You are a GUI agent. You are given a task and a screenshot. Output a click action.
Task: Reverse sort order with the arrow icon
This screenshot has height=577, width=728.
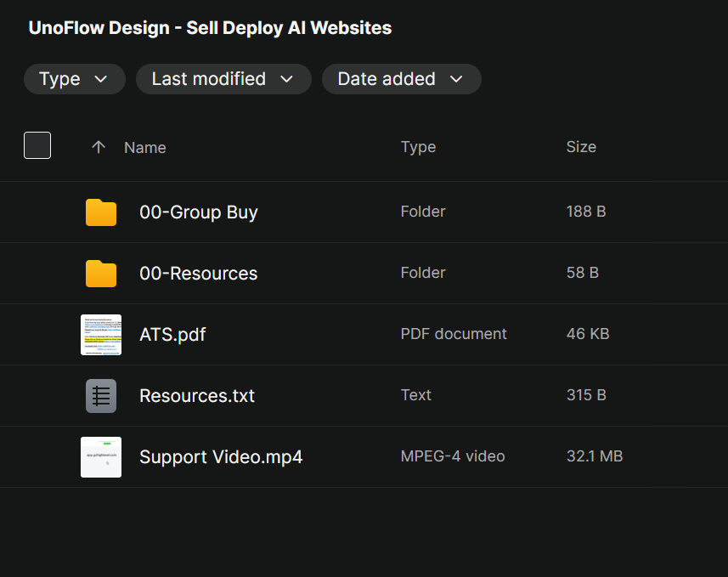pos(99,147)
